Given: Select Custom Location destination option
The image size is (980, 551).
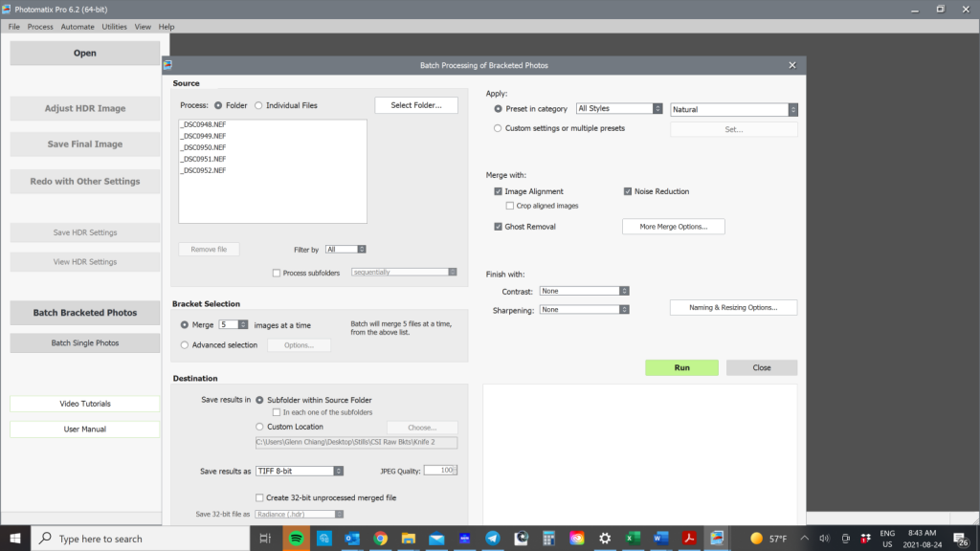Looking at the screenshot, I should point(259,427).
